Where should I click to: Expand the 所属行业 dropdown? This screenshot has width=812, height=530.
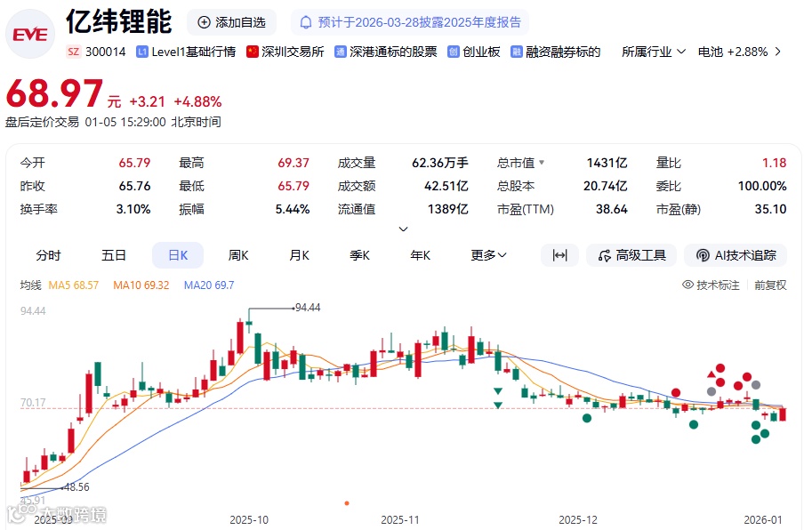654,52
